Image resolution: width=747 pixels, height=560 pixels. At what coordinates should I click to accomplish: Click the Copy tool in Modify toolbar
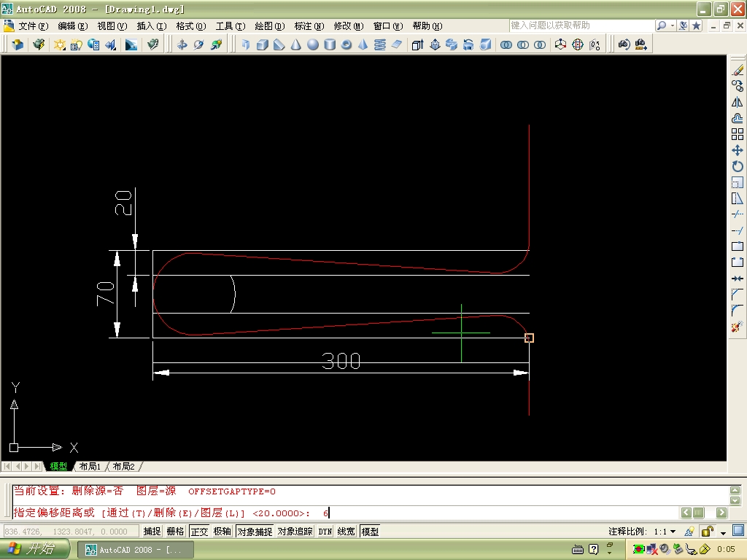[738, 86]
